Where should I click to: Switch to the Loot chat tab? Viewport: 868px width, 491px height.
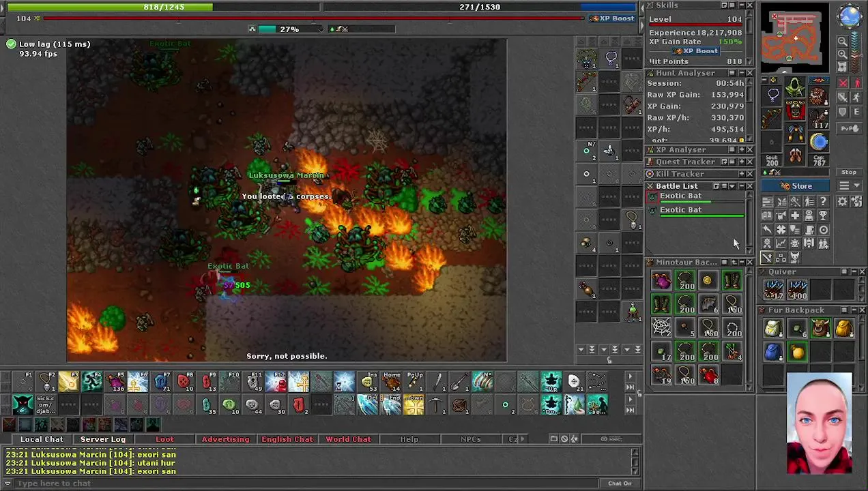pyautogui.click(x=164, y=439)
